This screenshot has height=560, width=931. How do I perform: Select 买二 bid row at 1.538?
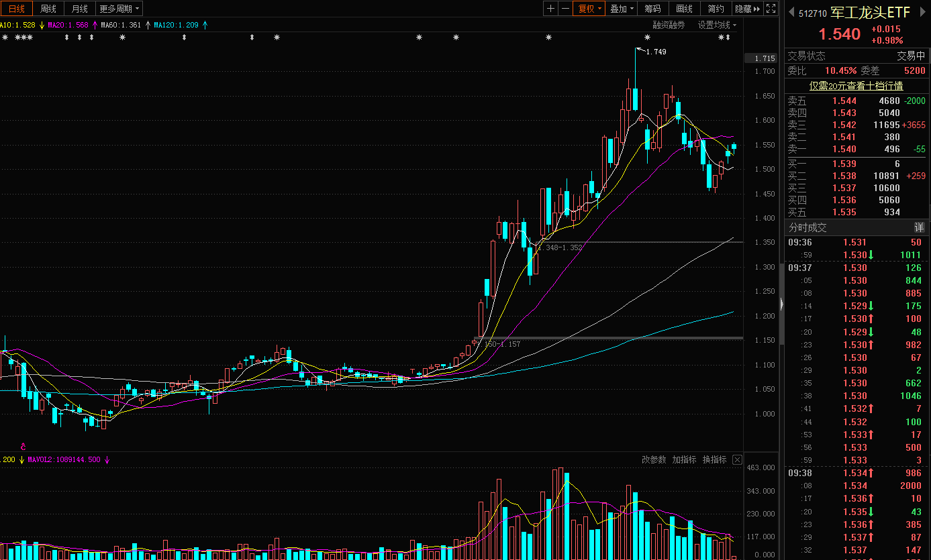pos(857,176)
